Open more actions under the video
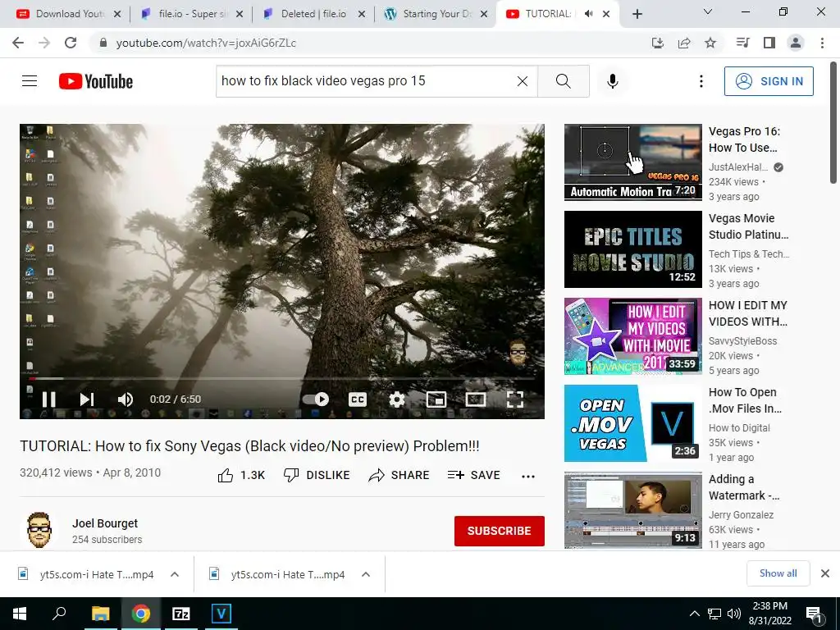Image resolution: width=840 pixels, height=630 pixels. 528,477
